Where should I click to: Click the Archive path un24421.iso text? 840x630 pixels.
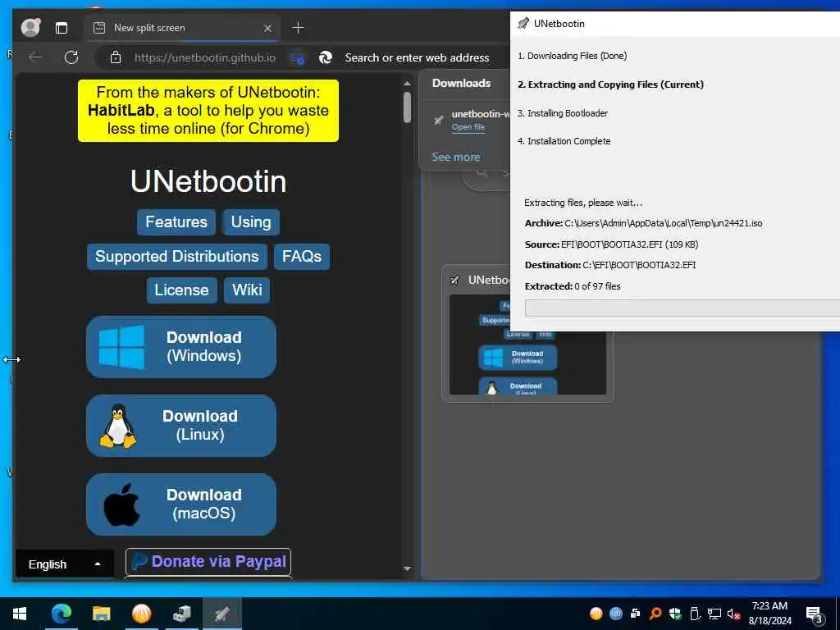643,223
